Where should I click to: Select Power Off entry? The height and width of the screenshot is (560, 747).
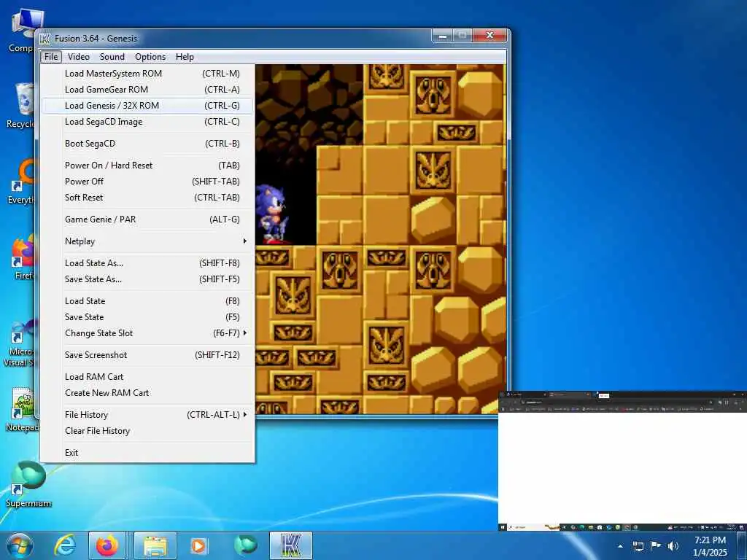pyautogui.click(x=147, y=182)
